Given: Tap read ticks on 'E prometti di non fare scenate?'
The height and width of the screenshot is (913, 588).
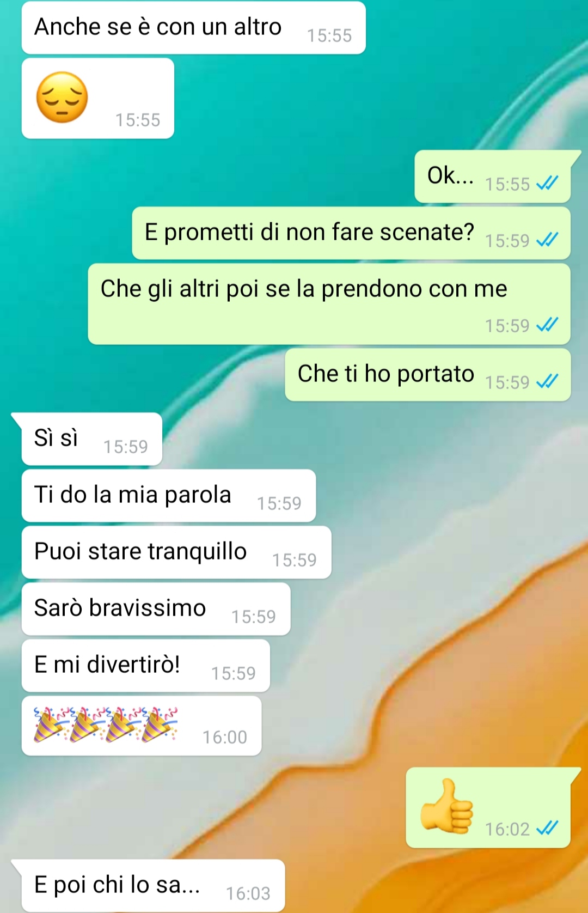Looking at the screenshot, I should pos(547,240).
